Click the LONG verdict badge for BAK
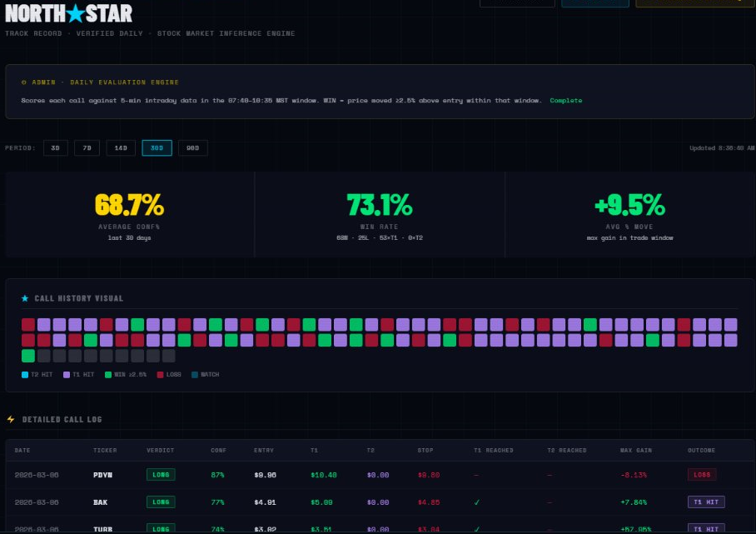The image size is (756, 534). click(161, 502)
